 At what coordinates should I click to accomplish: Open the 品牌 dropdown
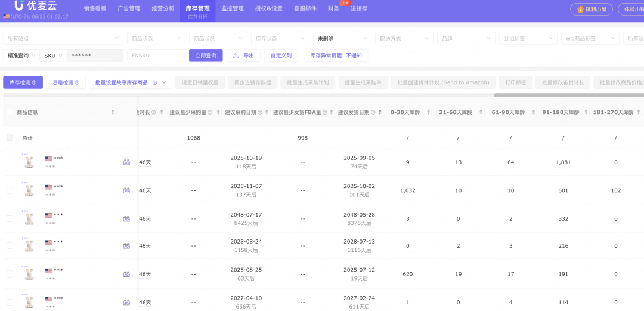[466, 38]
